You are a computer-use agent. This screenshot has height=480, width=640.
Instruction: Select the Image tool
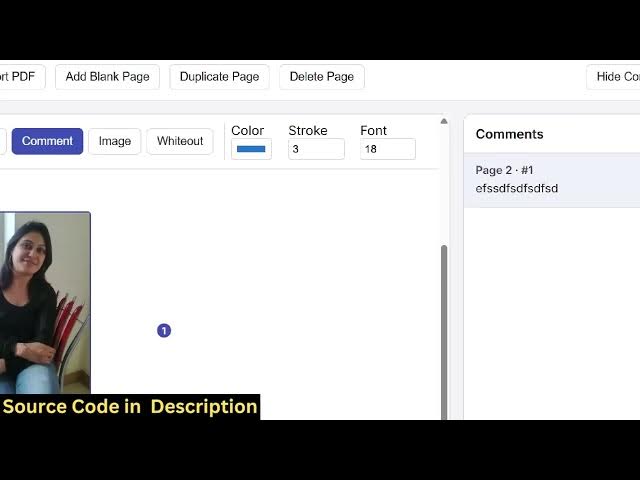[115, 141]
